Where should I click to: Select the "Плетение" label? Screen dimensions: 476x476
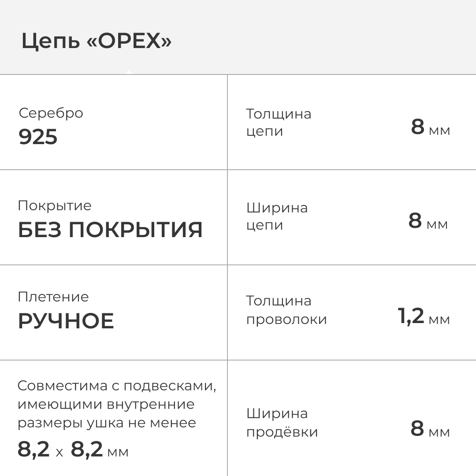pyautogui.click(x=53, y=297)
